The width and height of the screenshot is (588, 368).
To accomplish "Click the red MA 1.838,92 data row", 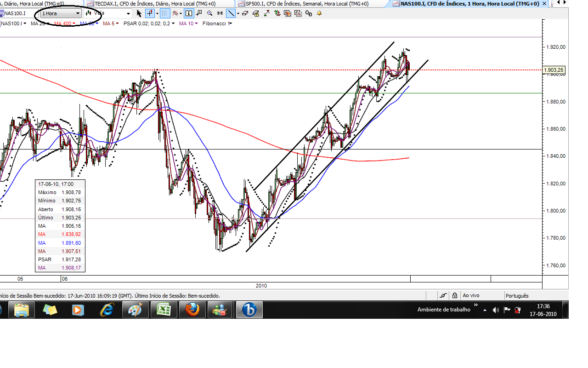I will point(60,234).
